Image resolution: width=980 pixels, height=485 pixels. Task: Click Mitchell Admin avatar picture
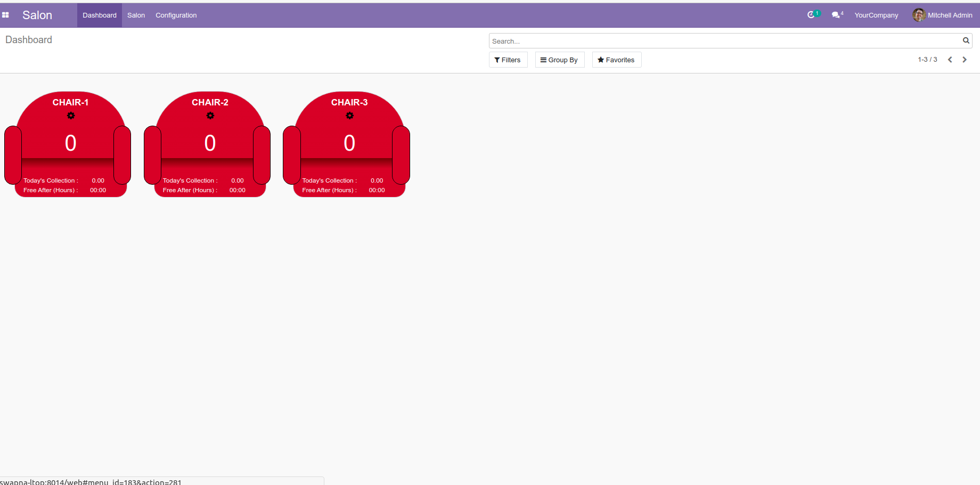point(919,15)
